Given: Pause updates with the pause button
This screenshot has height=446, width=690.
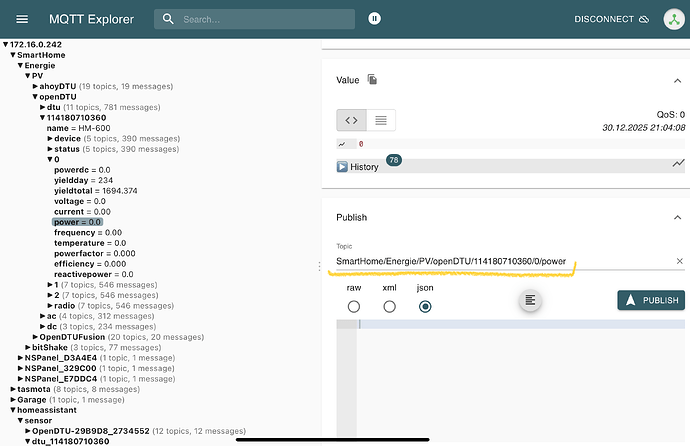Looking at the screenshot, I should tap(374, 18).
